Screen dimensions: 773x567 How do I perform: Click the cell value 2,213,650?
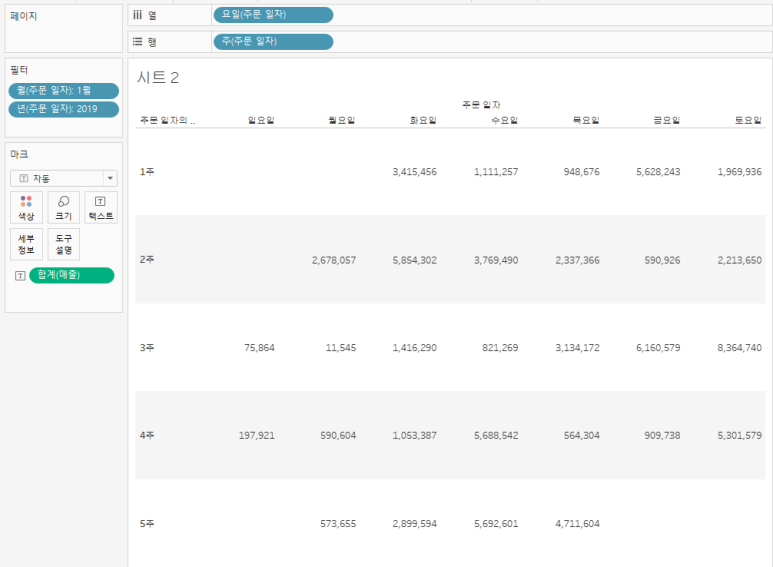click(739, 260)
